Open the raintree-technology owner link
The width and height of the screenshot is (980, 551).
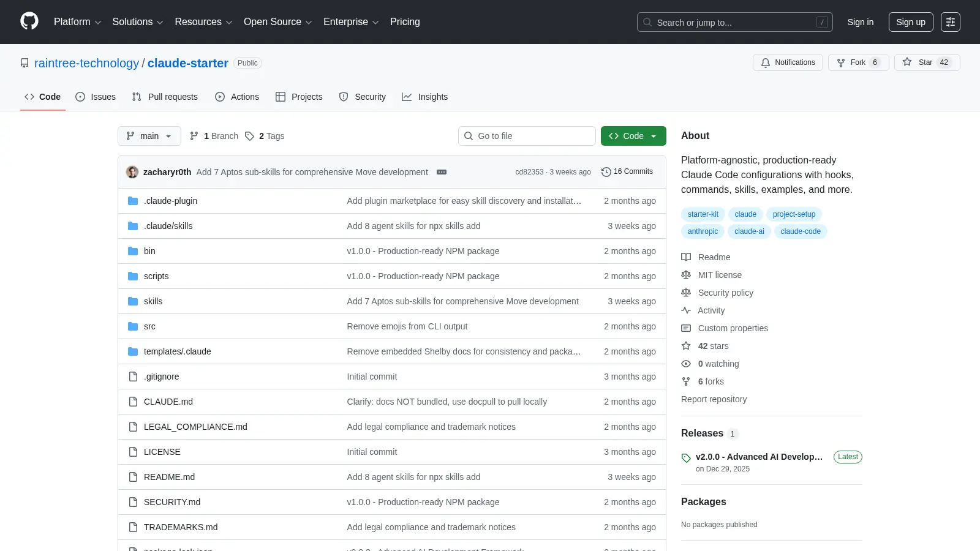[x=86, y=63]
